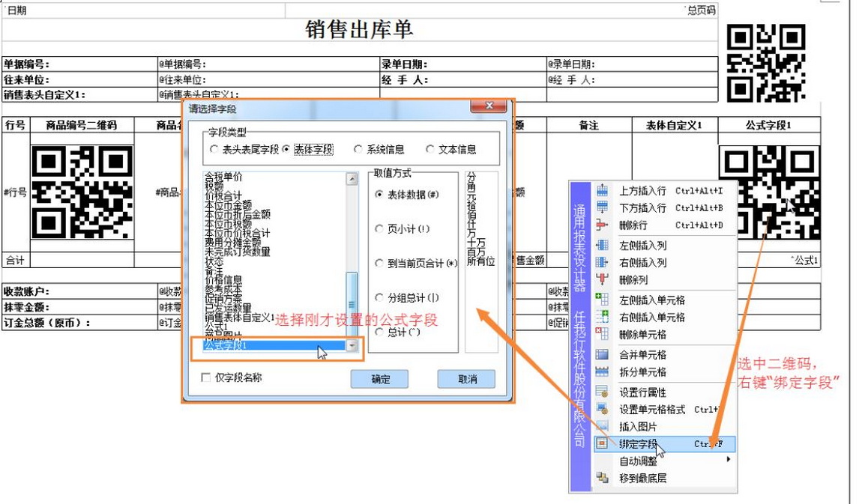Click the 删除行 icon in context menu
868x504 pixels.
pyautogui.click(x=602, y=225)
